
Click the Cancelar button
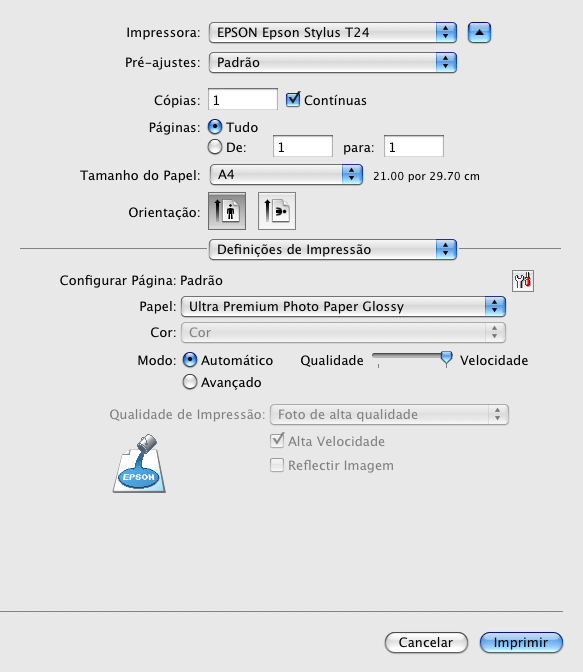426,642
